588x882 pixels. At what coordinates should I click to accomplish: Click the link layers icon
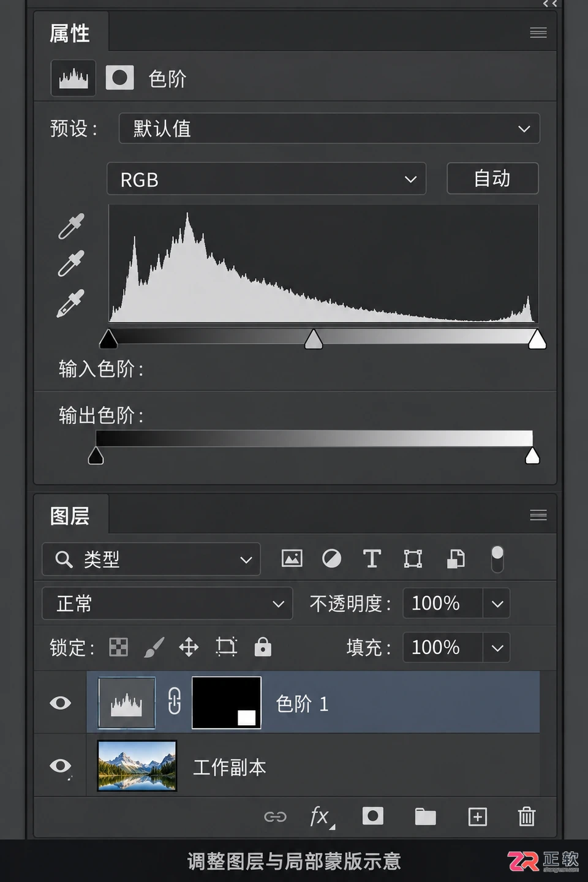(x=275, y=816)
